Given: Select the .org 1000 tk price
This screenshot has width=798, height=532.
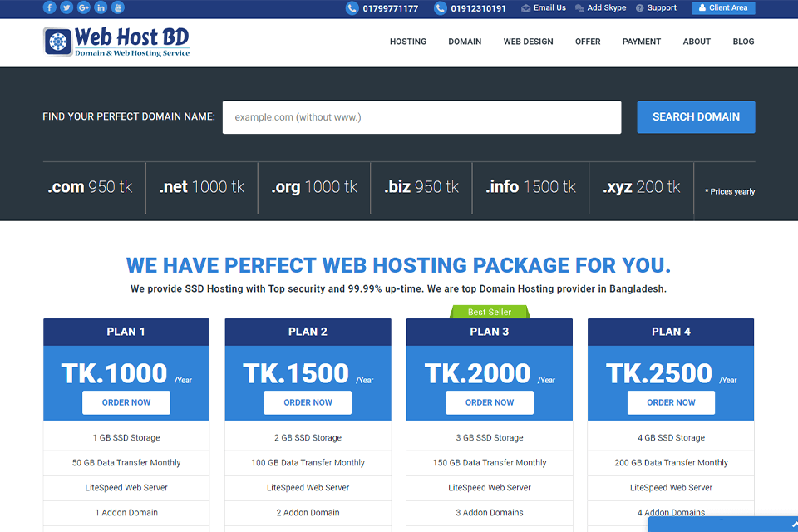Looking at the screenshot, I should coord(314,187).
